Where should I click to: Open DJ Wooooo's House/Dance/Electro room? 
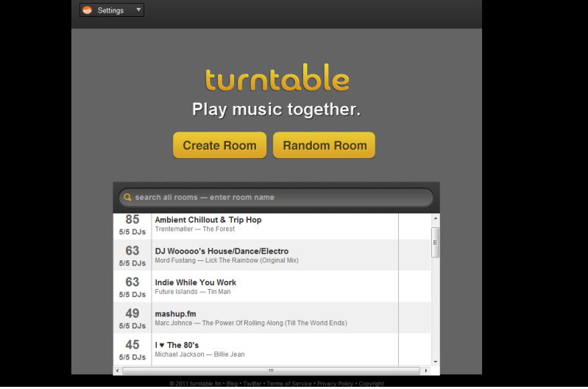(222, 251)
